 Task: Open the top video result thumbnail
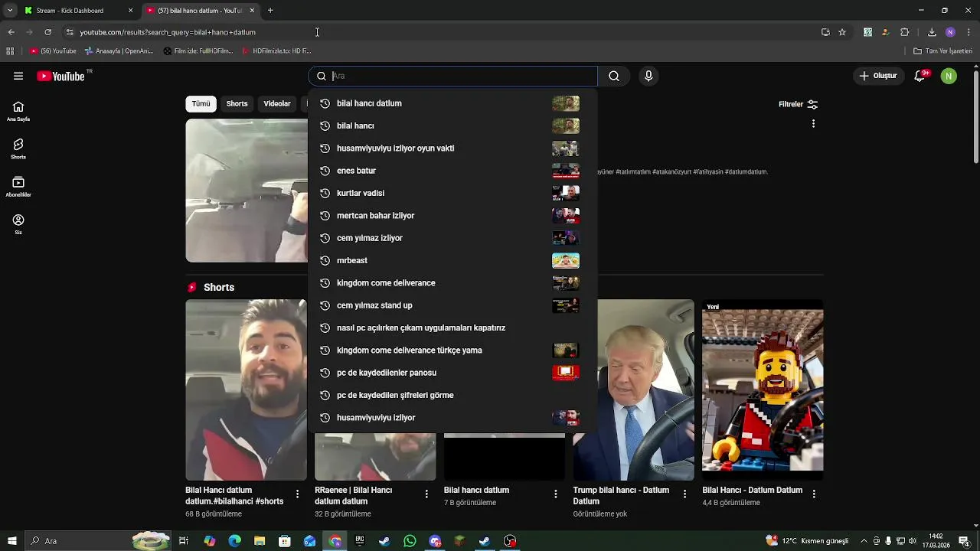click(247, 191)
